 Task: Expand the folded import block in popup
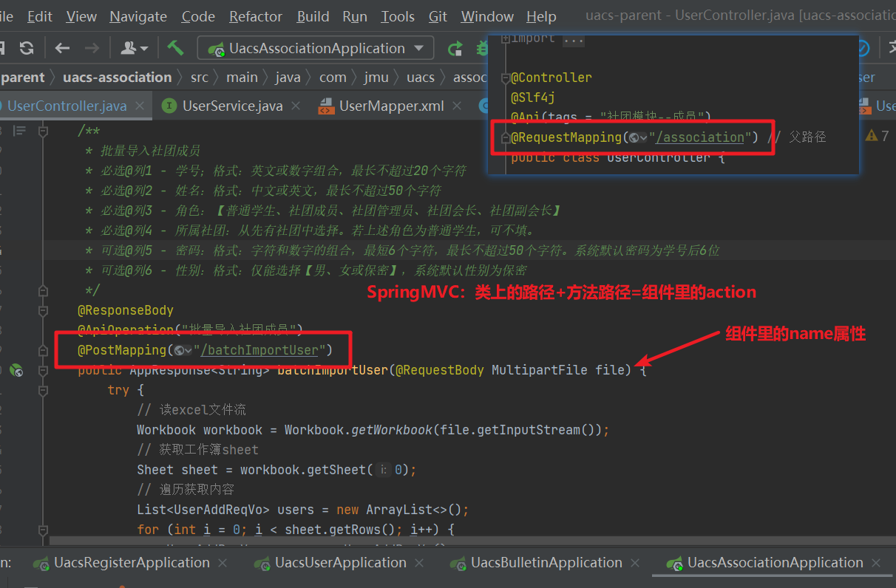[x=506, y=38]
